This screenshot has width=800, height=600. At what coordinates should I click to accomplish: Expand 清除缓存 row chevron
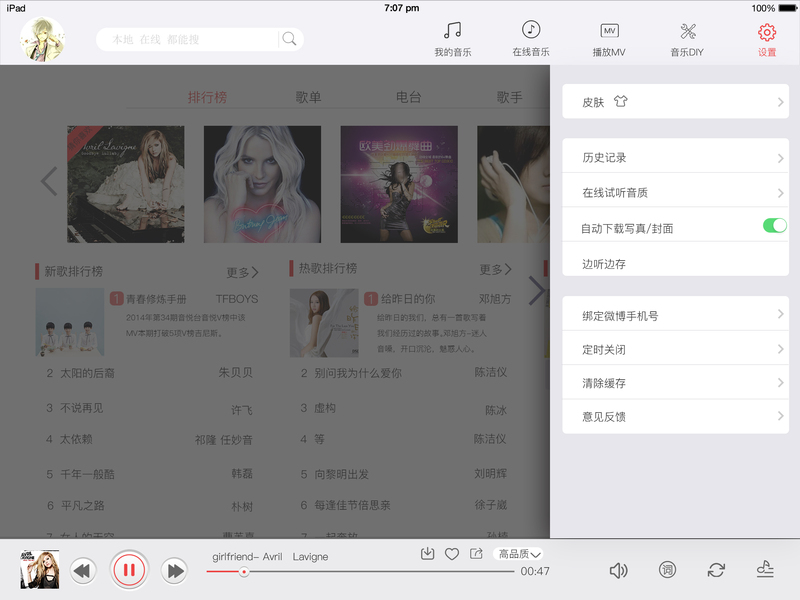click(780, 382)
